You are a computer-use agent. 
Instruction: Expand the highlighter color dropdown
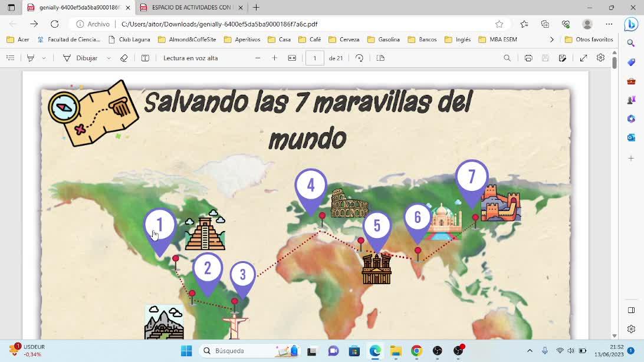coord(44,58)
